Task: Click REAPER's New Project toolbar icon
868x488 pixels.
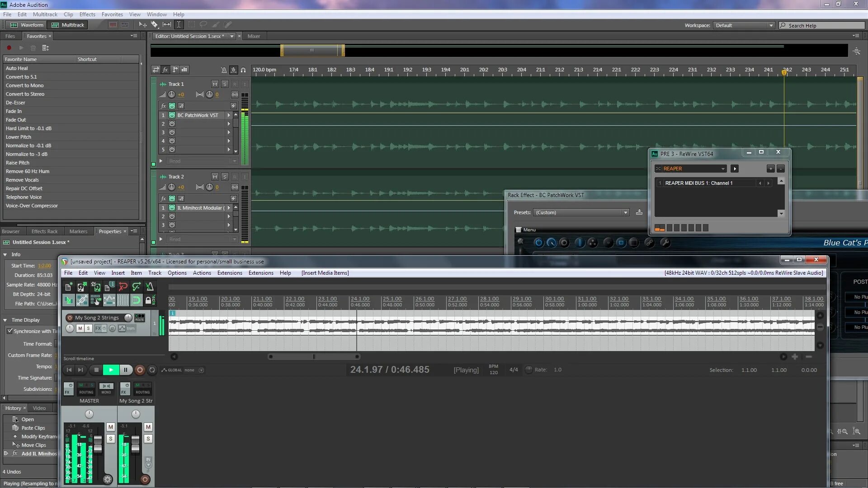Action: point(68,287)
